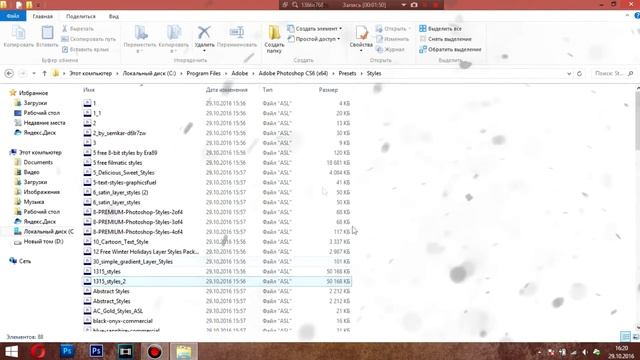Click the refresh button in address bar
The width and height of the screenshot is (640, 360).
579,74
